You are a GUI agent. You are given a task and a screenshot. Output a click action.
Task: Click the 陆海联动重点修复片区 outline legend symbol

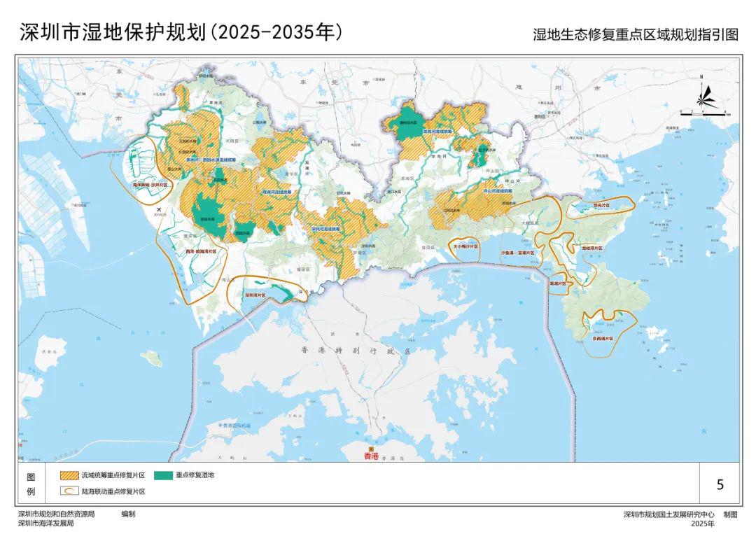tap(69, 491)
